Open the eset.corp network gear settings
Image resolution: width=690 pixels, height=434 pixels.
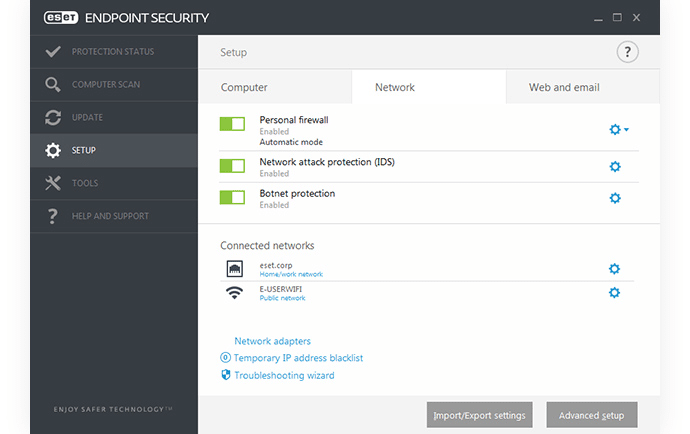614,268
